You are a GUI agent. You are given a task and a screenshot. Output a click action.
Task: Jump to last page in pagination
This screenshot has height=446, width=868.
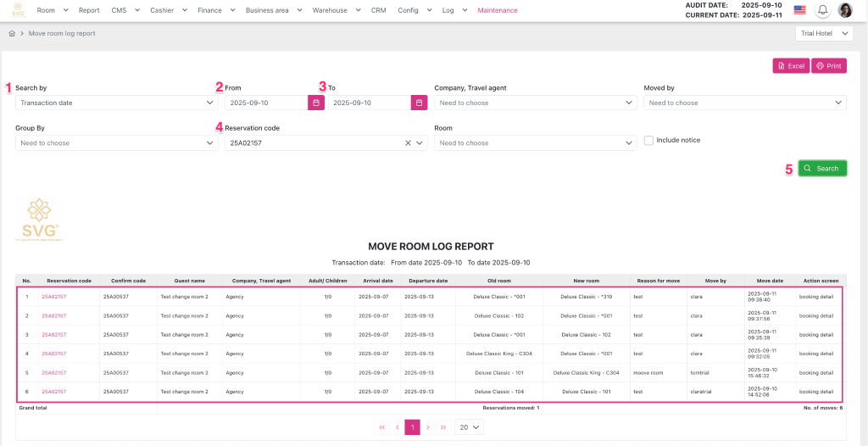pyautogui.click(x=443, y=427)
